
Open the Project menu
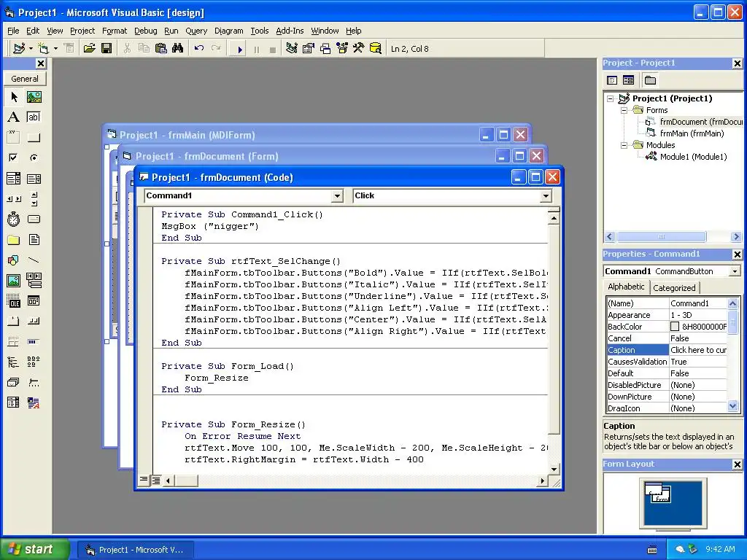[82, 31]
